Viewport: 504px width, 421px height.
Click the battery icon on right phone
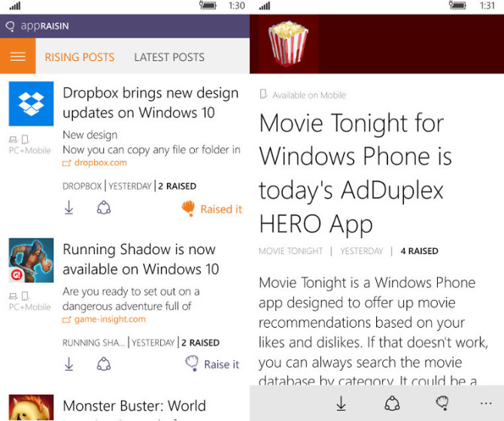coord(457,5)
